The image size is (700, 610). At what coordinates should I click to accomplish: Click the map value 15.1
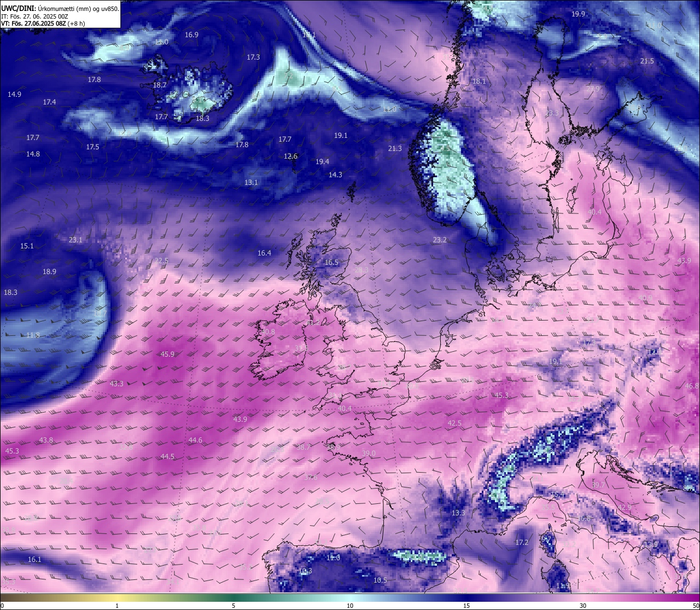[27, 246]
